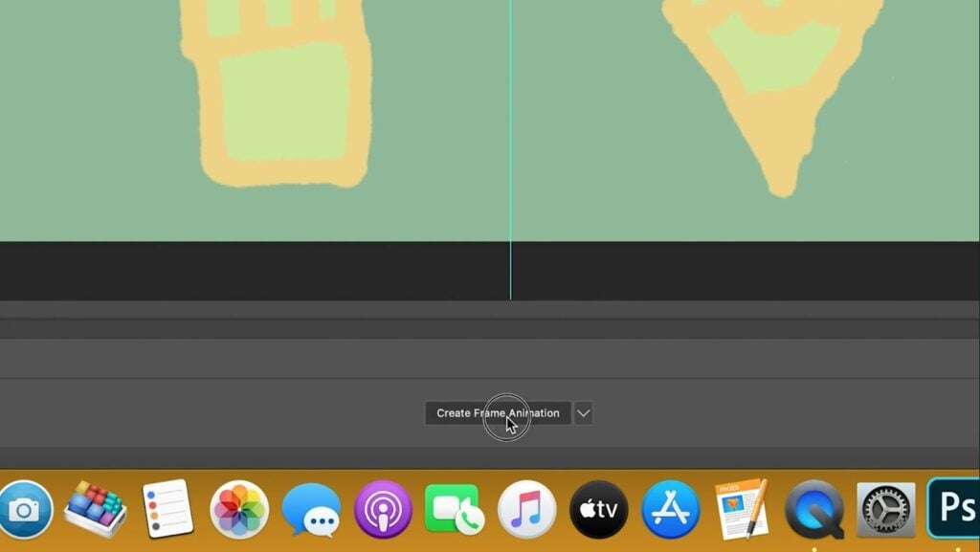The height and width of the screenshot is (552, 980).
Task: Launch the App Store from dock
Action: pos(670,509)
